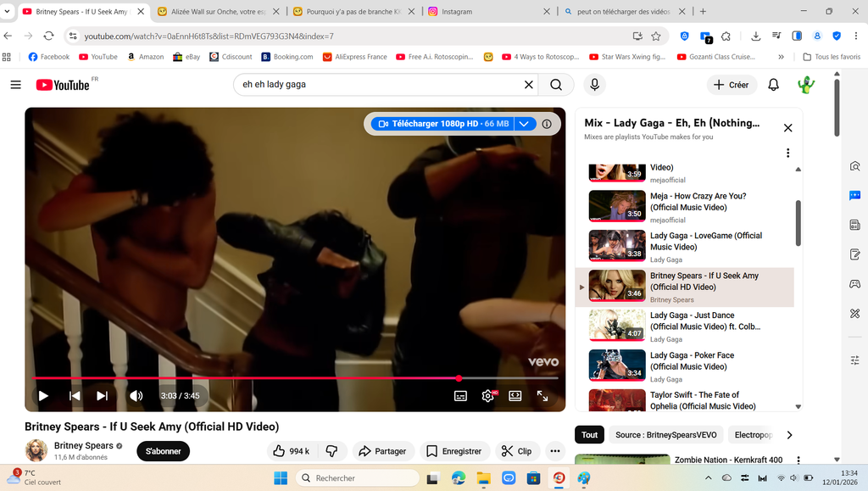Viewport: 868px width, 491px height.
Task: Dislike the video with the thumbs-down icon
Action: click(x=332, y=451)
